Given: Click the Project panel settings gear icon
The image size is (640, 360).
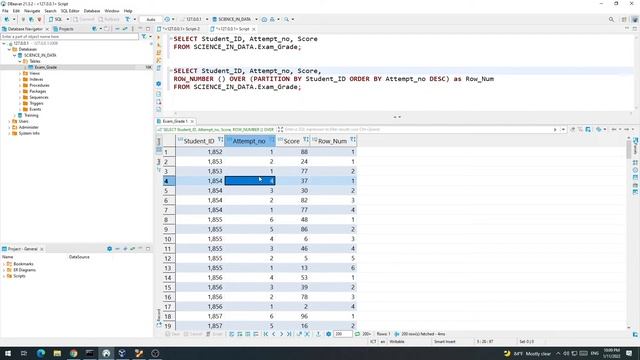Looking at the screenshot, I should point(109,249).
